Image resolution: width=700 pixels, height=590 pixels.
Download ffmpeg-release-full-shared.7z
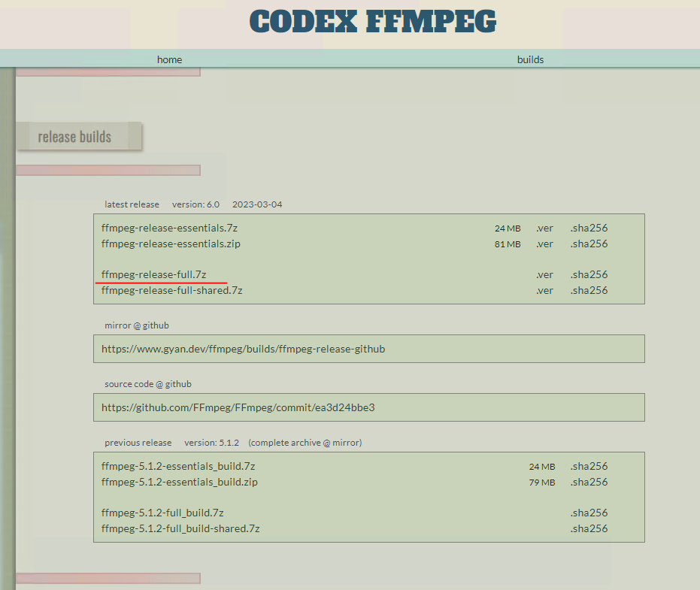click(172, 290)
